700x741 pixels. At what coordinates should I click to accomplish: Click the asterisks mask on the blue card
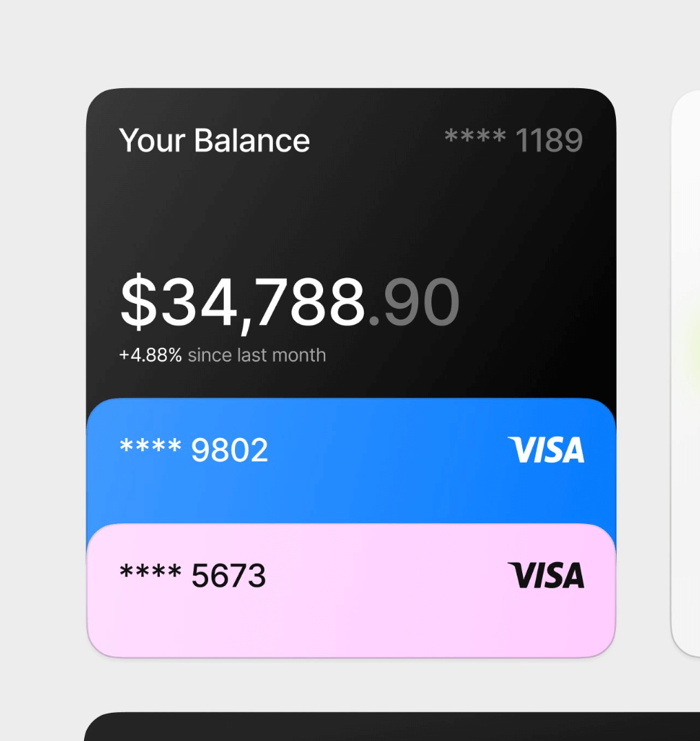tap(150, 446)
